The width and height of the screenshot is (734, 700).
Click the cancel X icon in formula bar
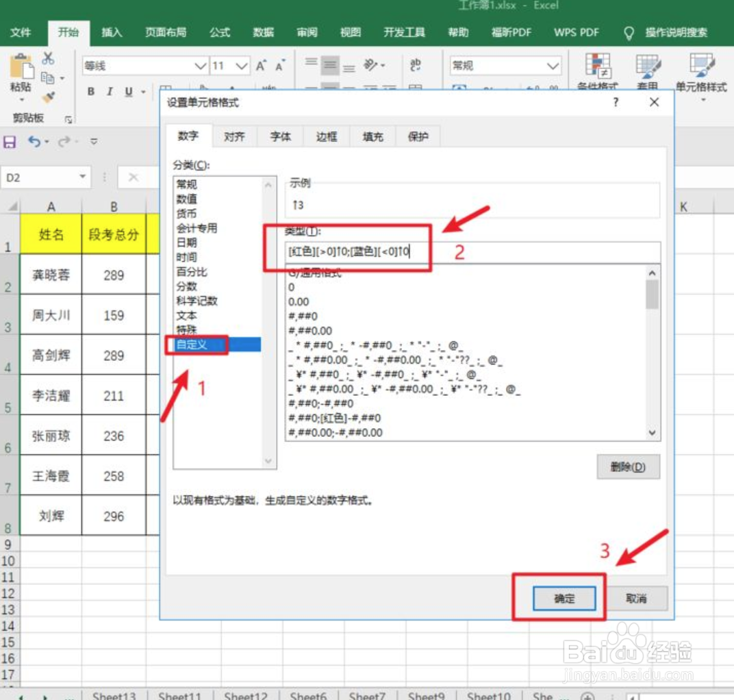(134, 177)
